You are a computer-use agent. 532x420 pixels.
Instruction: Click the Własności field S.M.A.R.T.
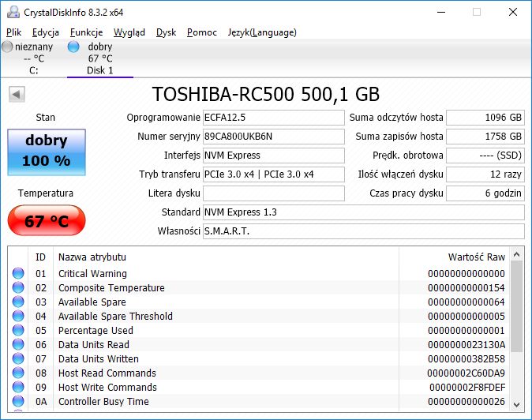coord(364,231)
